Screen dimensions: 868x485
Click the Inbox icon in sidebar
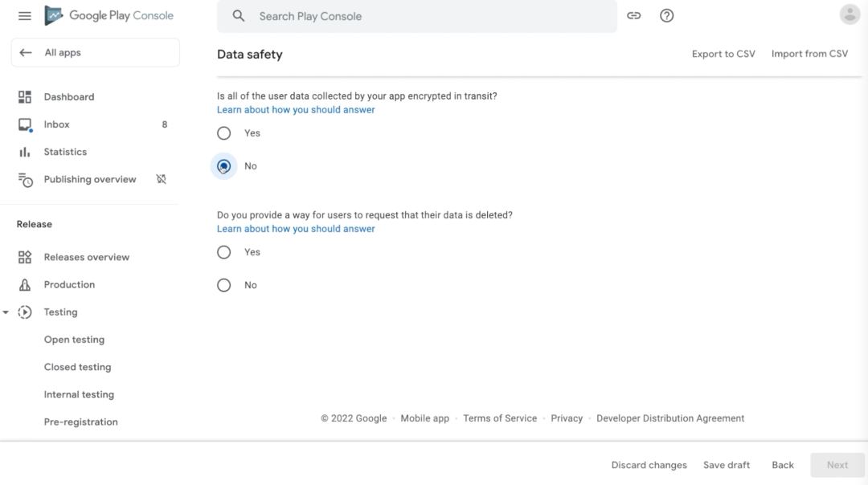(x=25, y=124)
